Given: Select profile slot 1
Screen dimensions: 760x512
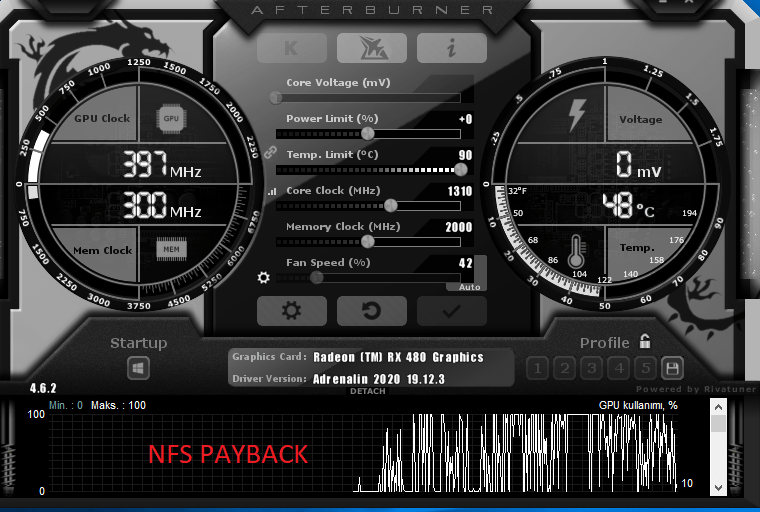Looking at the screenshot, I should pyautogui.click(x=538, y=368).
